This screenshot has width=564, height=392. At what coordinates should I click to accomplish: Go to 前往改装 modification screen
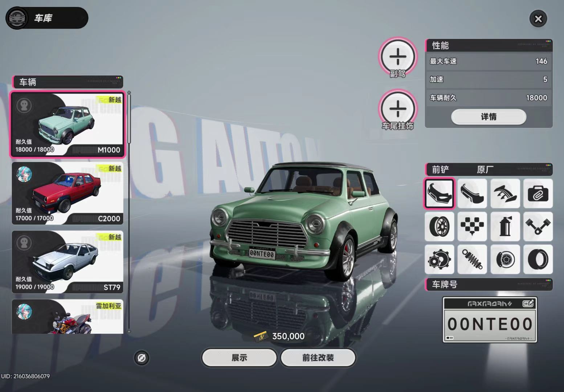[x=318, y=358]
